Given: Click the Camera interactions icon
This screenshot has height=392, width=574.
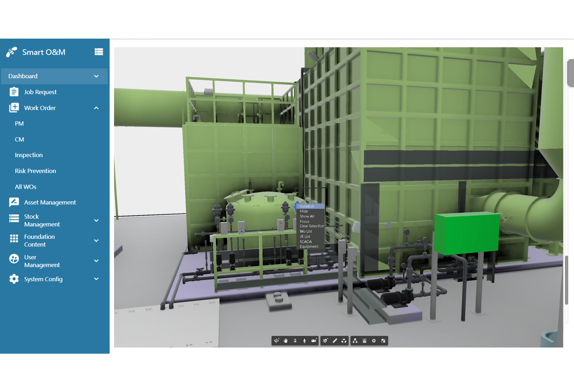Looking at the screenshot, I should pyautogui.click(x=314, y=341).
